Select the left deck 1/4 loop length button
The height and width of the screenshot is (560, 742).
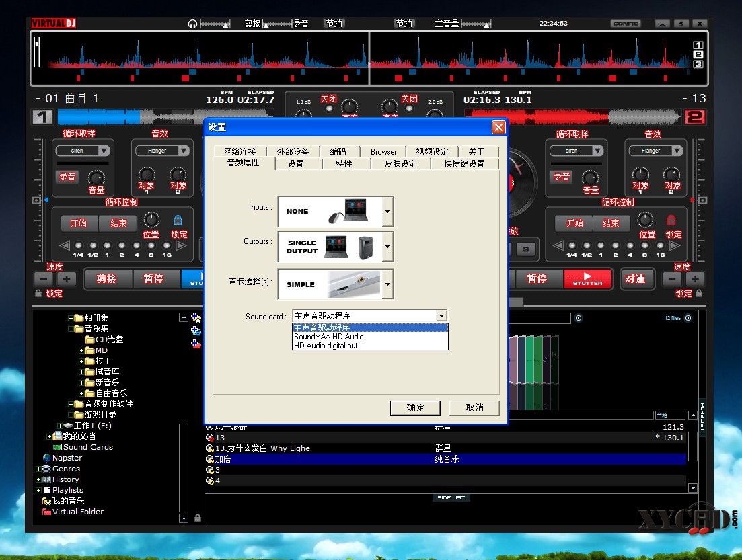click(79, 245)
